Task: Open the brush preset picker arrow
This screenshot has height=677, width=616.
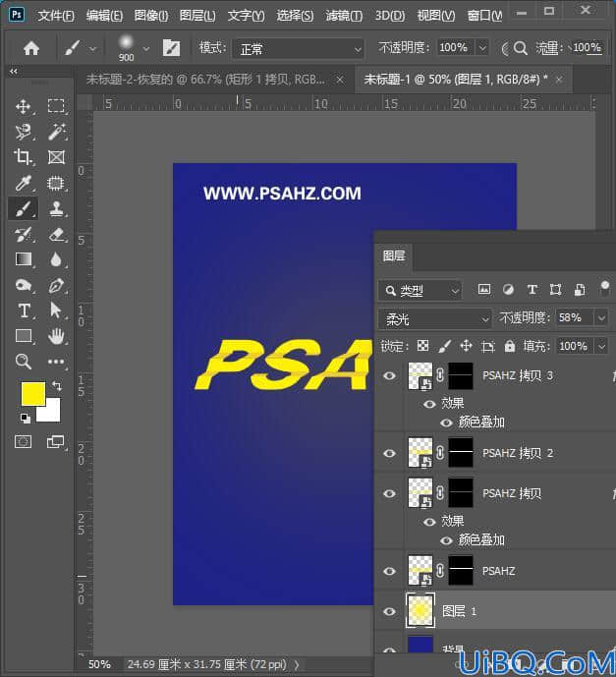Action: pyautogui.click(x=146, y=49)
